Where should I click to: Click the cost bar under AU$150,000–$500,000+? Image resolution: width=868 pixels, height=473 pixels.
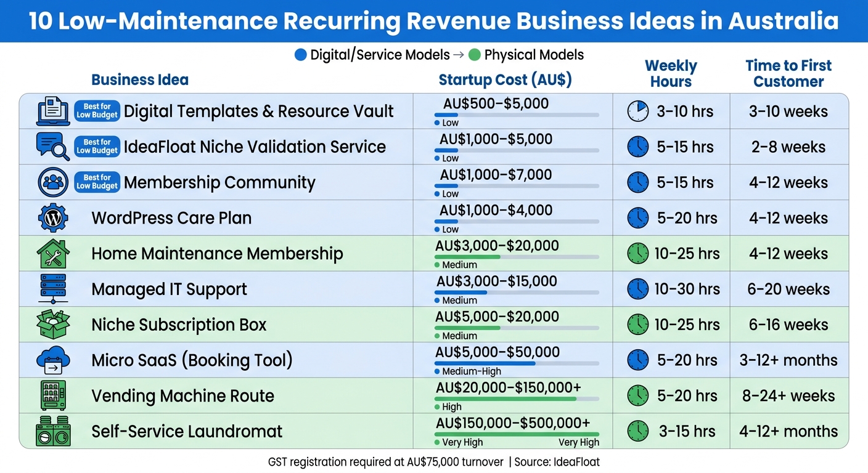click(517, 434)
